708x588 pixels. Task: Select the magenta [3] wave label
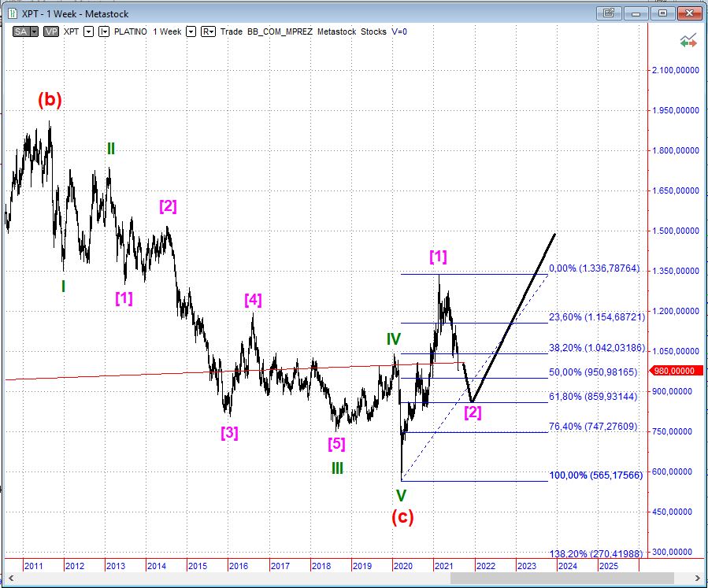[229, 433]
